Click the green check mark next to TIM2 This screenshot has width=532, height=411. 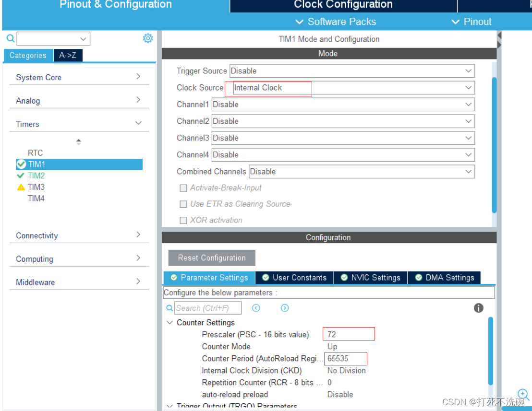pos(21,176)
